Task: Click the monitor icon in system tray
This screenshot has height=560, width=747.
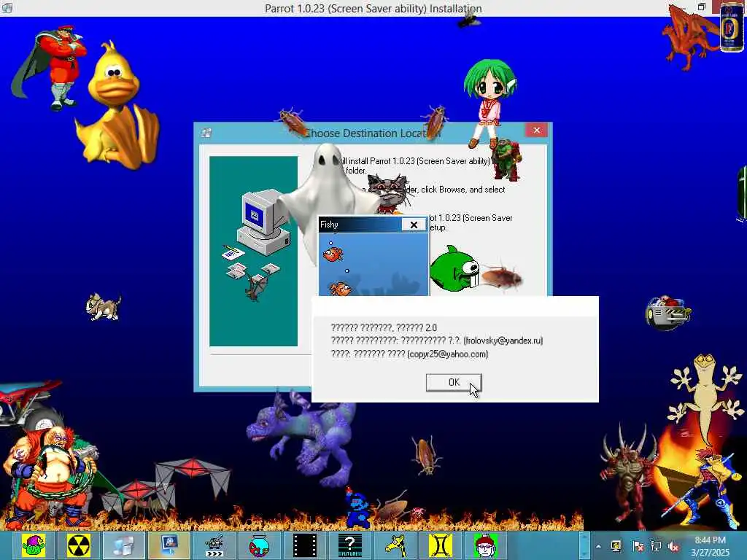Action: click(616, 546)
